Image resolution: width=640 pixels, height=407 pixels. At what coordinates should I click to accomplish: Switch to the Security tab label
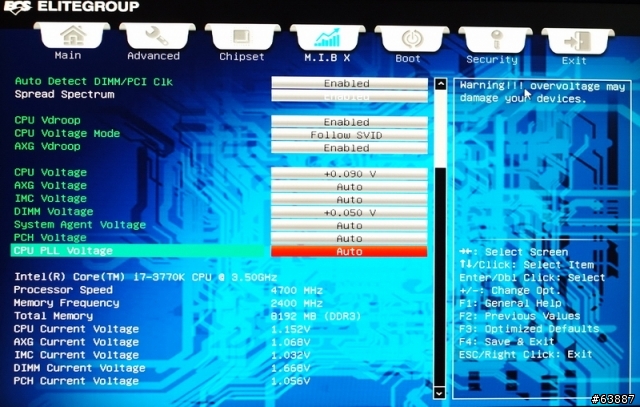(x=492, y=60)
